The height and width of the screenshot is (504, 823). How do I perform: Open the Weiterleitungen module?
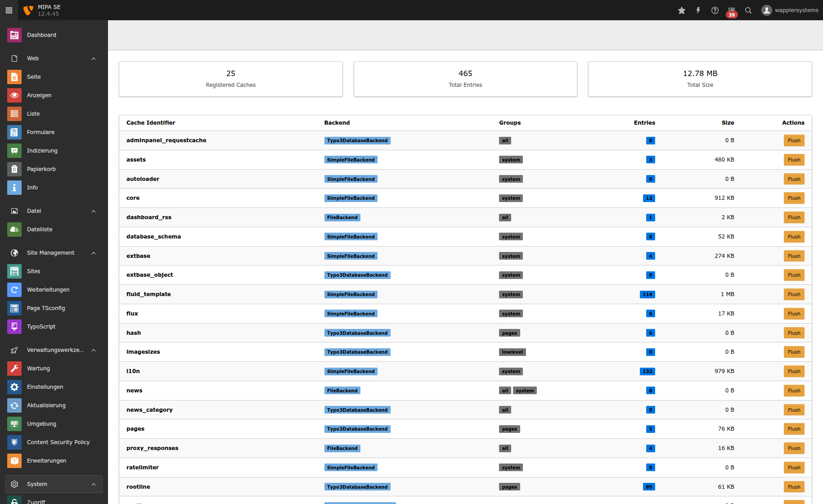[48, 289]
